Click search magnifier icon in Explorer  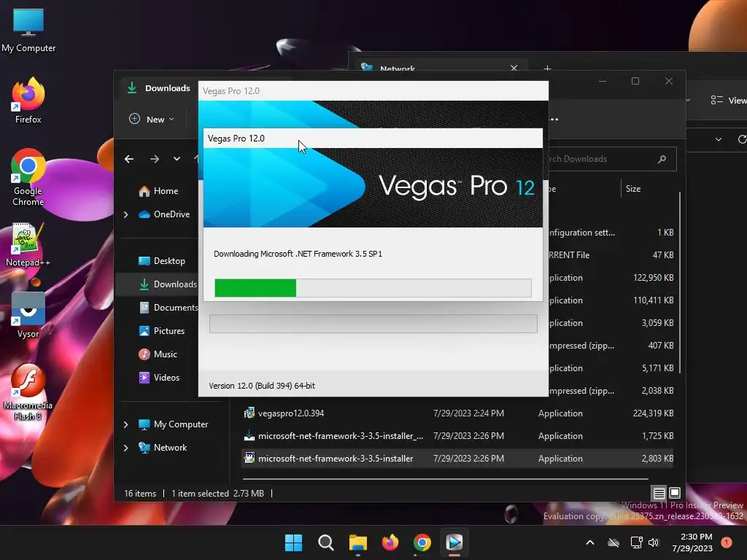[x=662, y=159]
